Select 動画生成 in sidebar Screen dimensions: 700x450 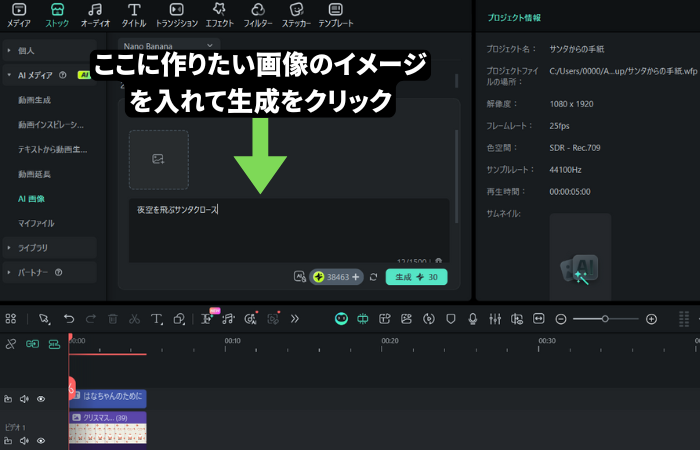[x=34, y=100]
